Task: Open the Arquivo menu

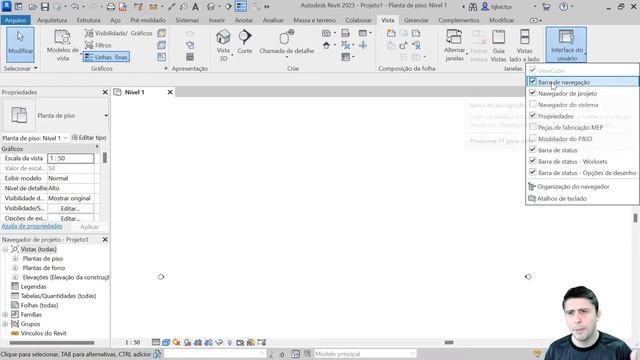Action: tap(16, 20)
